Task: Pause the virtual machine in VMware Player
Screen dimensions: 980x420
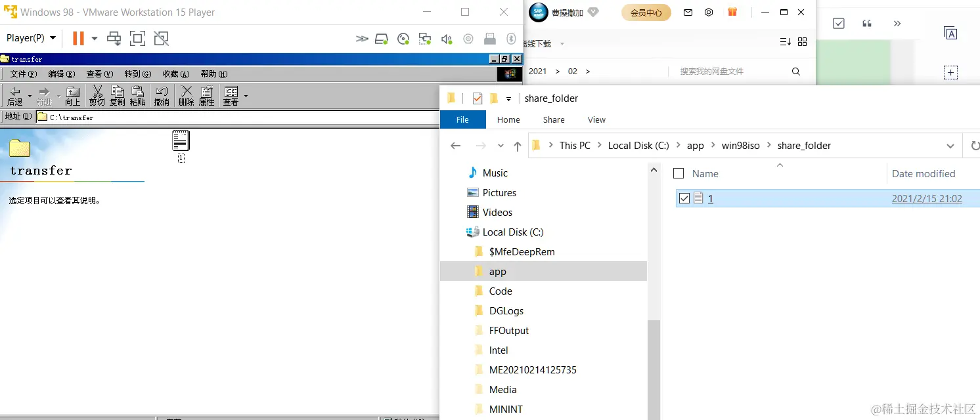Action: pos(78,38)
